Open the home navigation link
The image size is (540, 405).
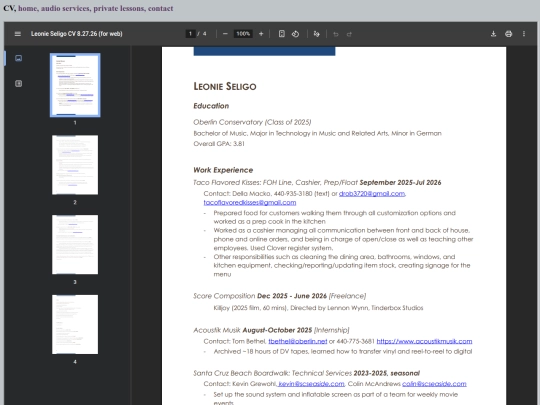point(28,8)
